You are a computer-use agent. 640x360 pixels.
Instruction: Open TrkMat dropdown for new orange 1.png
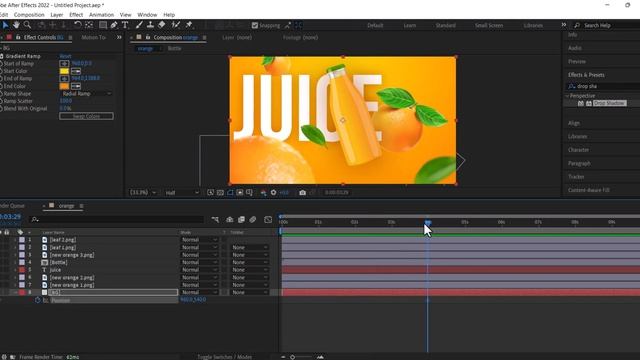[x=249, y=285]
